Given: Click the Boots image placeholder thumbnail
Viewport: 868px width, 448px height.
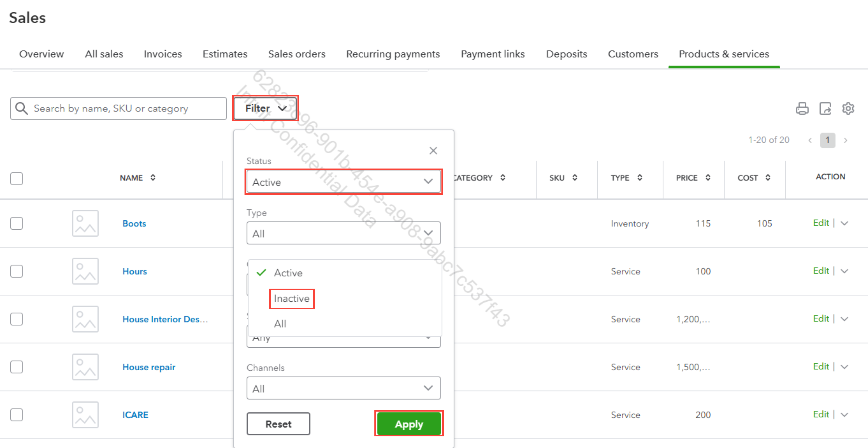Looking at the screenshot, I should click(x=85, y=224).
